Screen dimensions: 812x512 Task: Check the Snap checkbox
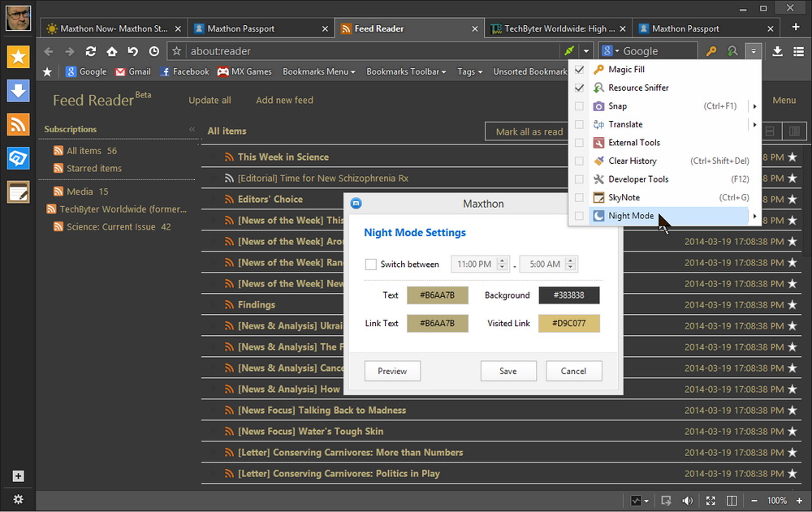[x=579, y=106]
